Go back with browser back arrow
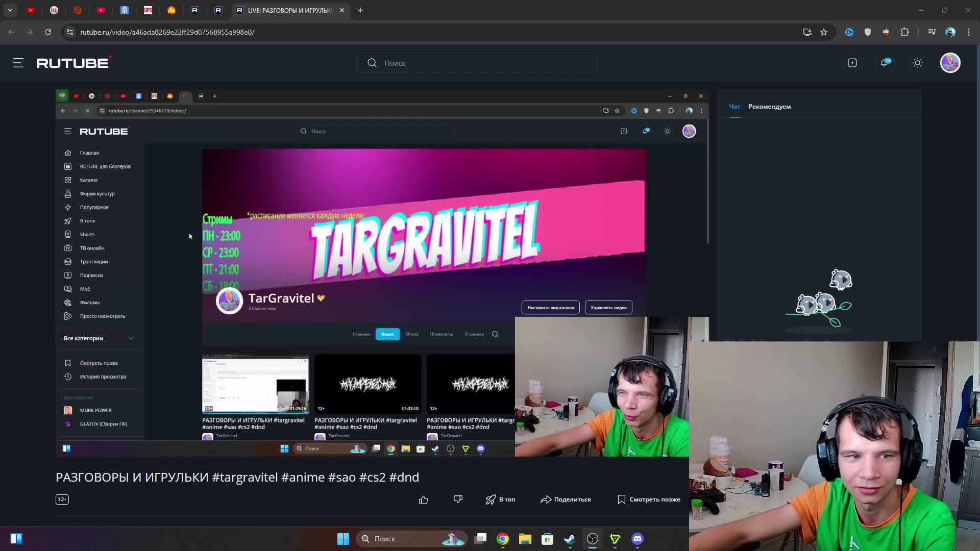 click(11, 32)
